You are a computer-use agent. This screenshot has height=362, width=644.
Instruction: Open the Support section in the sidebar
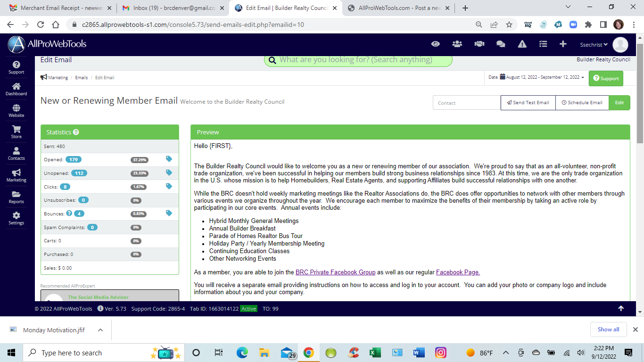(x=16, y=68)
